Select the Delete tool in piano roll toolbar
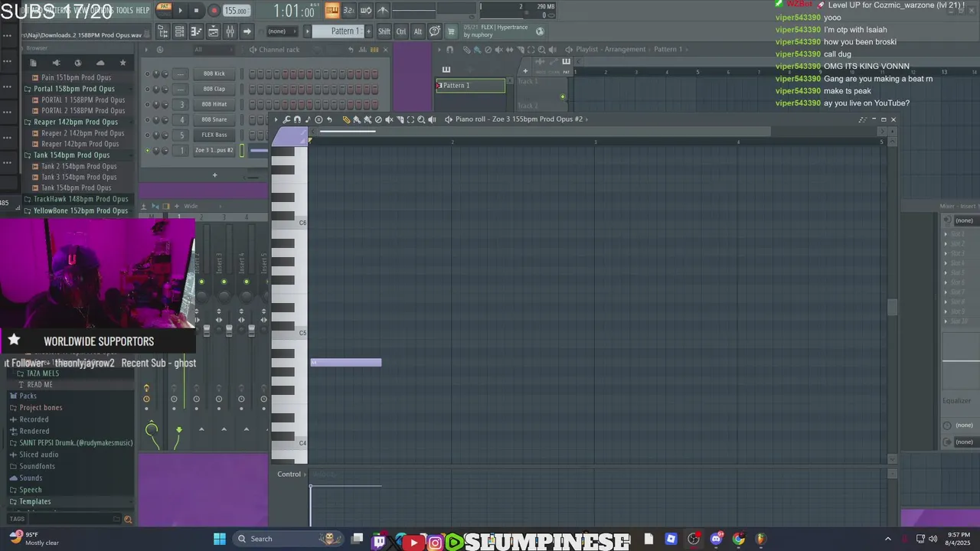Viewport: 980px width, 551px height. (378, 119)
